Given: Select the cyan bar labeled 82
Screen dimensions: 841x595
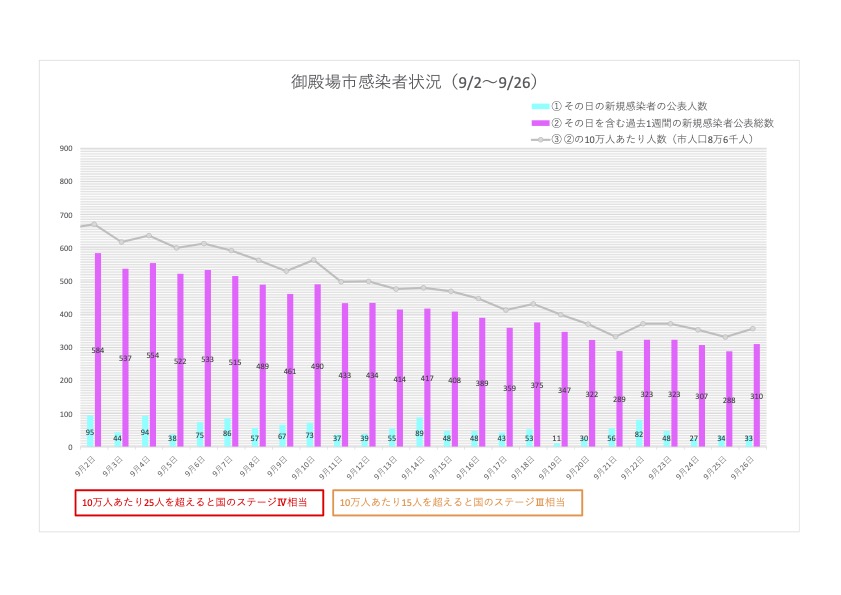Looking at the screenshot, I should pyautogui.click(x=636, y=434).
